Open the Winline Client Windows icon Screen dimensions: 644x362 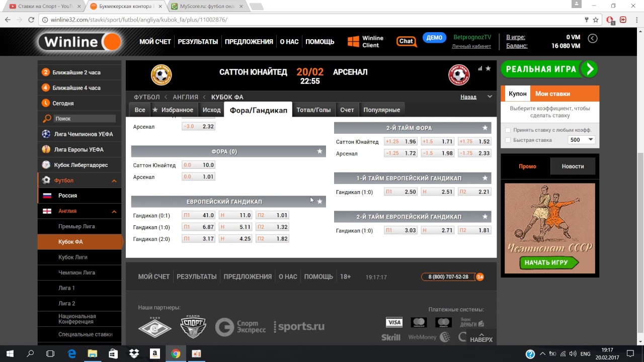coord(353,41)
